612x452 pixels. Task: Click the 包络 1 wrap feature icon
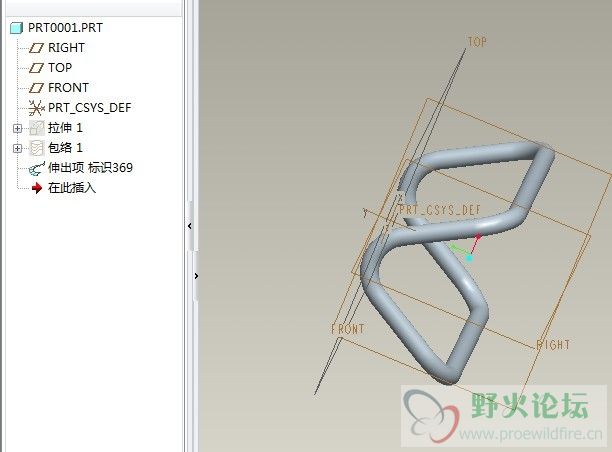(37, 148)
